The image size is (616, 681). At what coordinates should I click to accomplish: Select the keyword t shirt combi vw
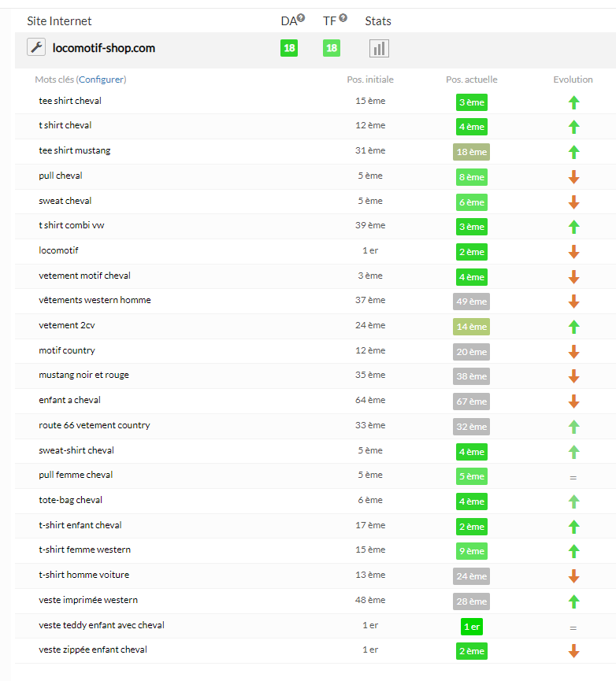(71, 225)
